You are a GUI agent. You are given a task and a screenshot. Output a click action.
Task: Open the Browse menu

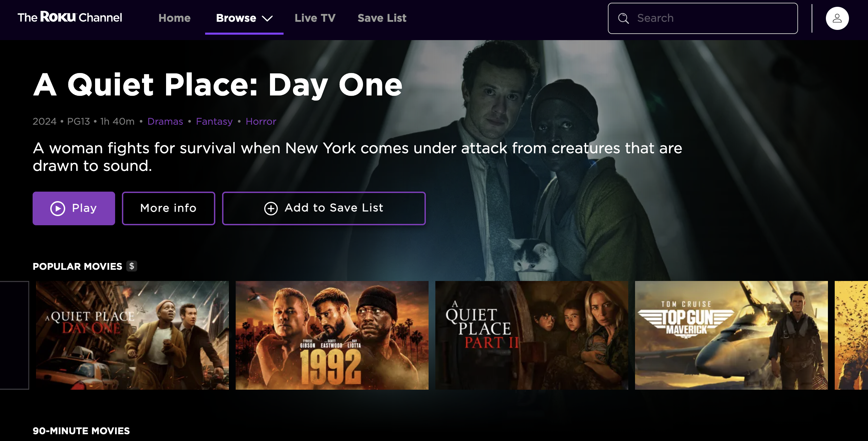pyautogui.click(x=244, y=18)
